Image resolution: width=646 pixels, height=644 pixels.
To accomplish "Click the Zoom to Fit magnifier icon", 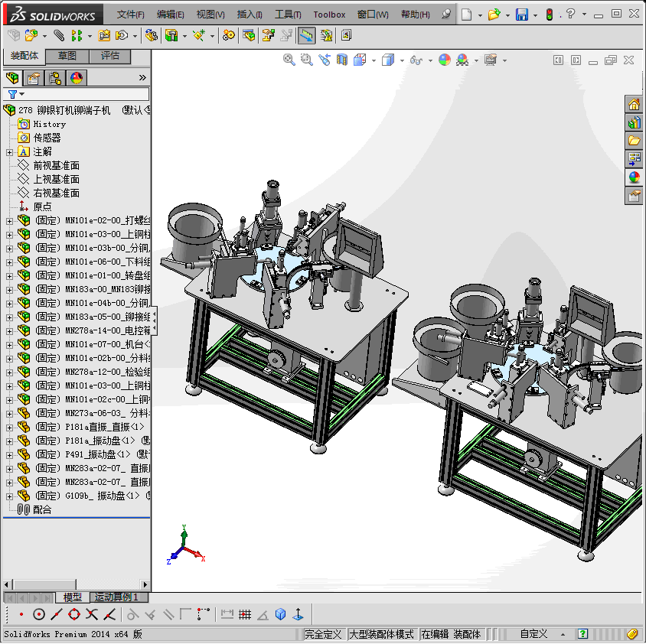I will point(289,60).
